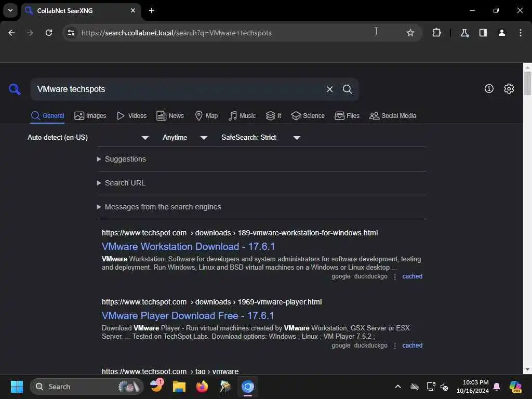This screenshot has width=532, height=399.
Task: Clear the search query with the X
Action: click(329, 89)
